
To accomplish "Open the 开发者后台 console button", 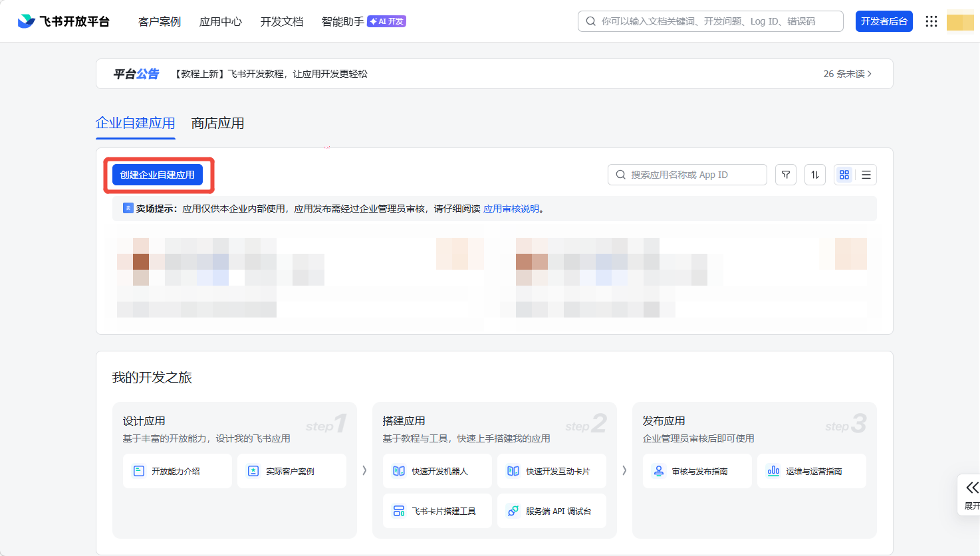I will pyautogui.click(x=884, y=21).
